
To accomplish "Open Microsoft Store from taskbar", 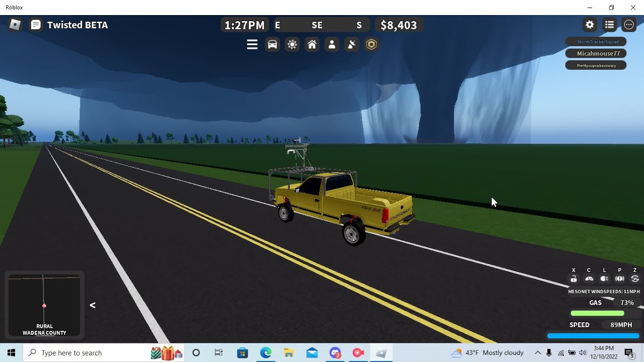I will (x=243, y=353).
